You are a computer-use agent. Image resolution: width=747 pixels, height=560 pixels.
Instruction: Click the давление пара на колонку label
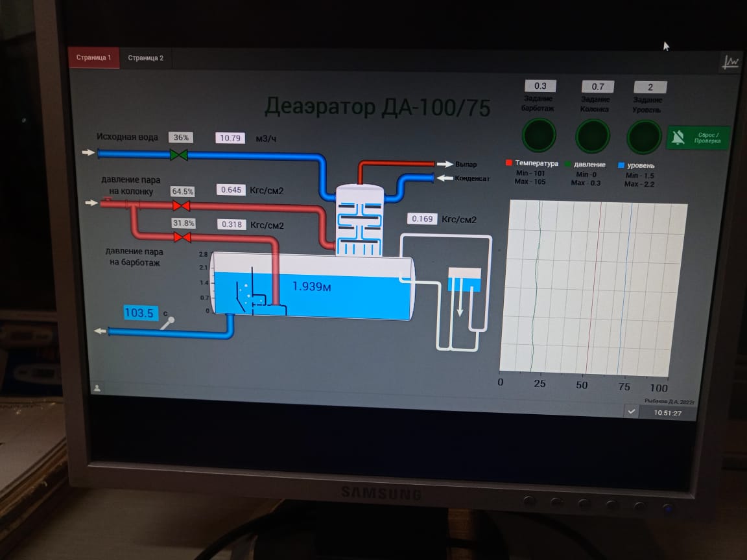(x=130, y=186)
